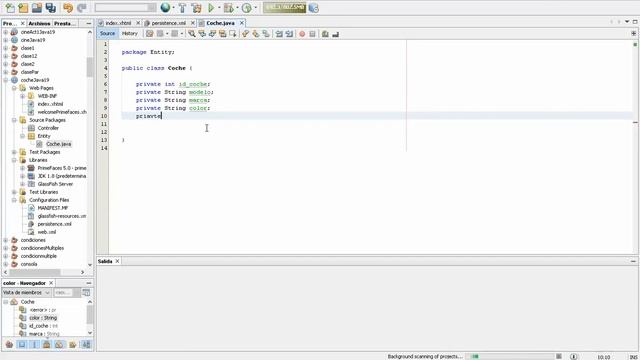Image resolution: width=640 pixels, height=360 pixels.
Task: Toggle Show Fields filter in Navegador
Action: point(22,345)
